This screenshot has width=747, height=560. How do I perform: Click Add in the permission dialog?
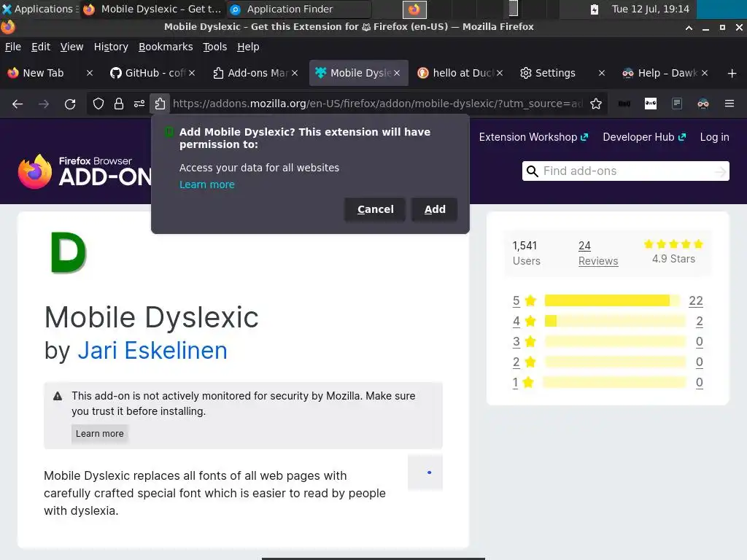pyautogui.click(x=435, y=209)
